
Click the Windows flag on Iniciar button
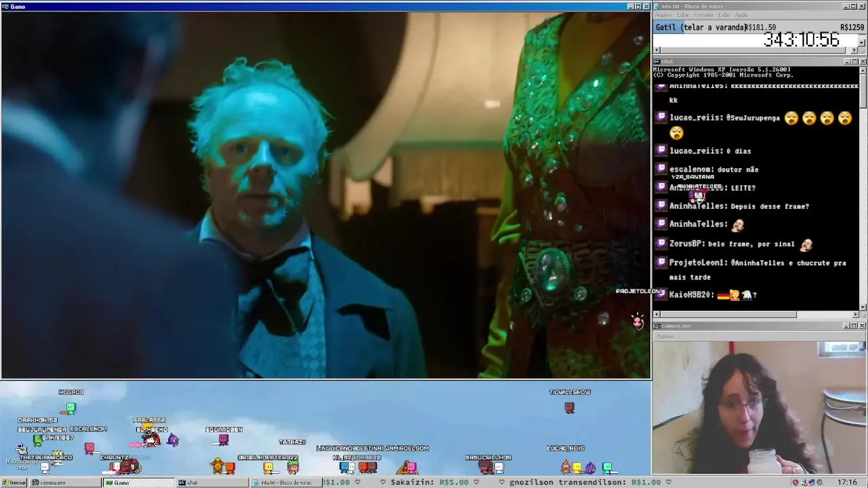coord(5,483)
